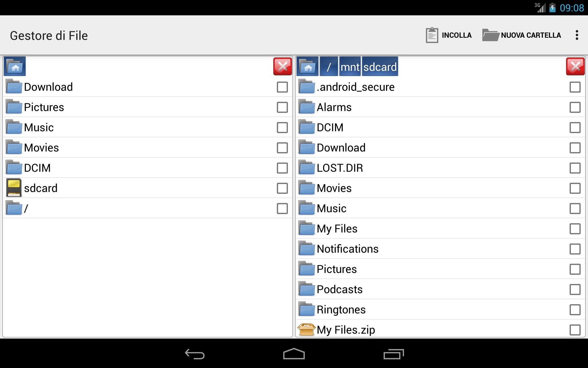Click the right panel home icon
This screenshot has width=588, height=368.
(x=307, y=66)
